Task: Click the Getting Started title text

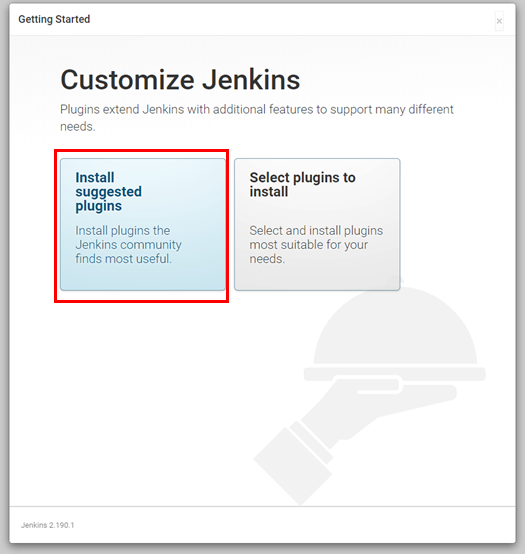Action: (x=54, y=19)
